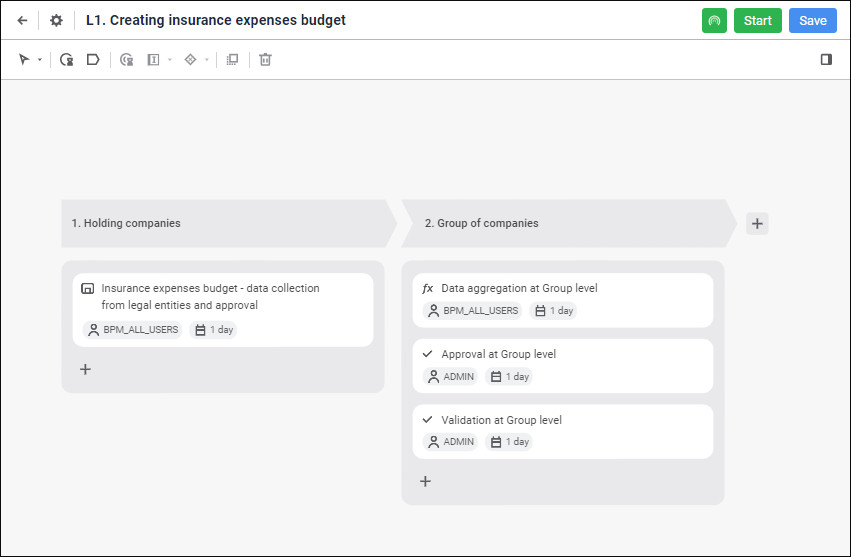The image size is (851, 557).
Task: Add a step under Holding companies
Action: [x=86, y=369]
